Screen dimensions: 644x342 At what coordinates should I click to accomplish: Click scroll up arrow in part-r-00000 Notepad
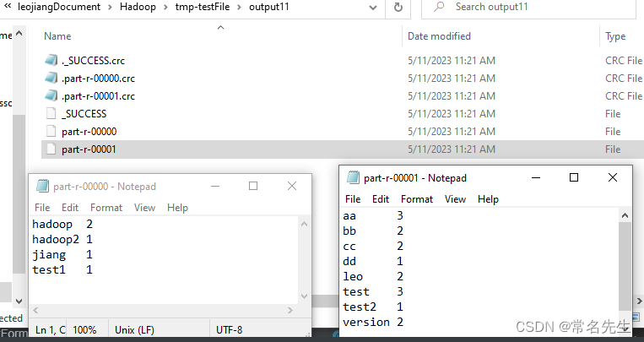tap(305, 224)
